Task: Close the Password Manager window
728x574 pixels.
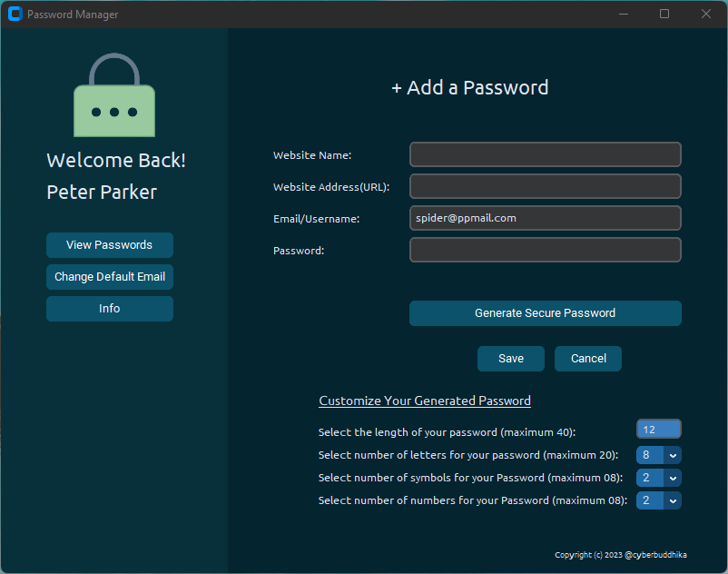Action: click(x=705, y=14)
